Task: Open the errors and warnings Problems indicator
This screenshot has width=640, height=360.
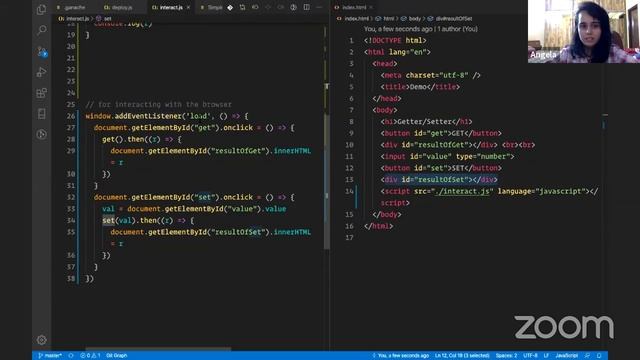Action: pos(90,356)
